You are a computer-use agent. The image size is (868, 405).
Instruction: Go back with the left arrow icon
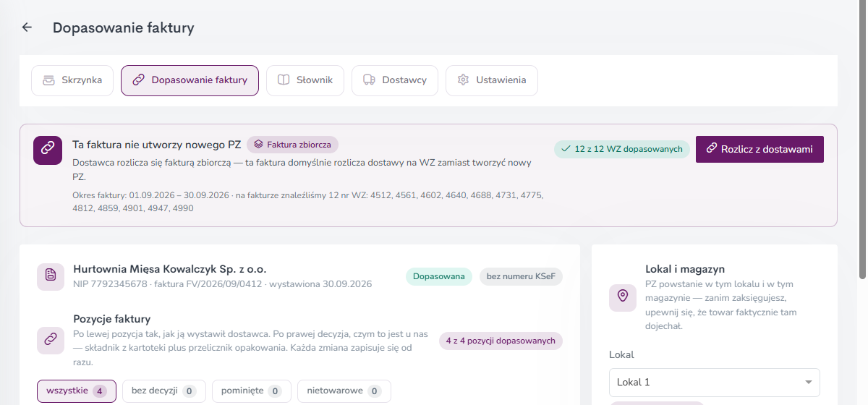27,27
